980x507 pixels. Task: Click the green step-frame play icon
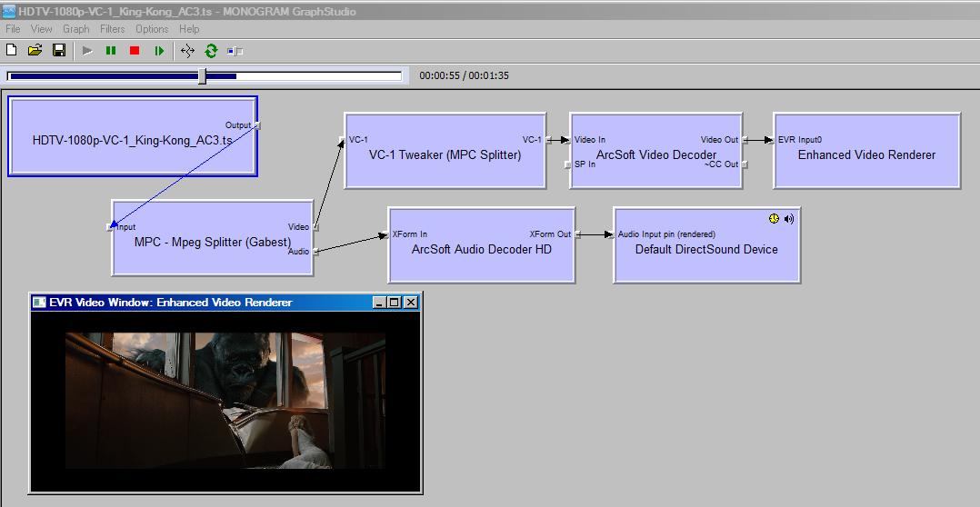(159, 51)
